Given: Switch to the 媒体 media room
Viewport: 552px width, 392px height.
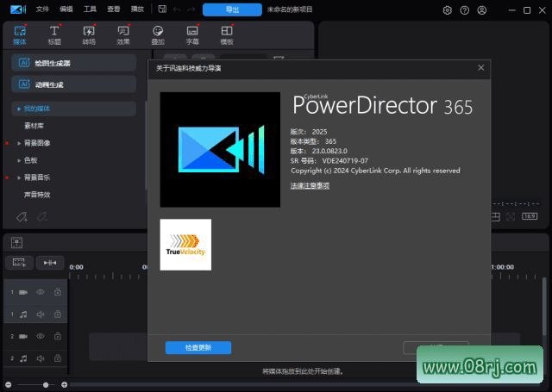Looking at the screenshot, I should point(20,35).
